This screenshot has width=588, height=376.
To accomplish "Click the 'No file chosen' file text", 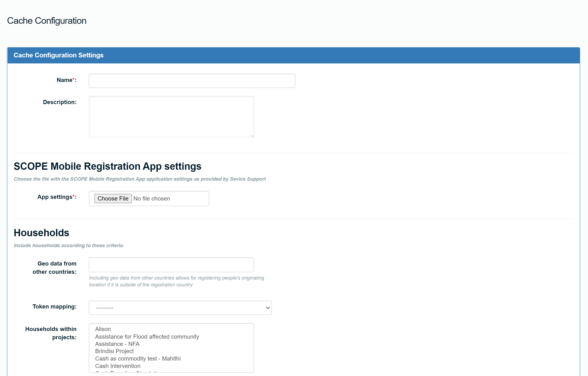I will pyautogui.click(x=152, y=198).
